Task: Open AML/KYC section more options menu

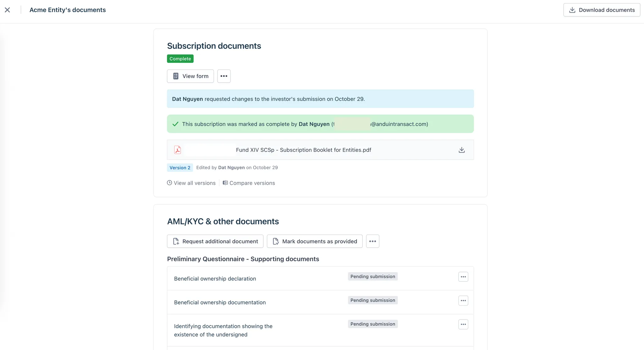Action: tap(373, 241)
